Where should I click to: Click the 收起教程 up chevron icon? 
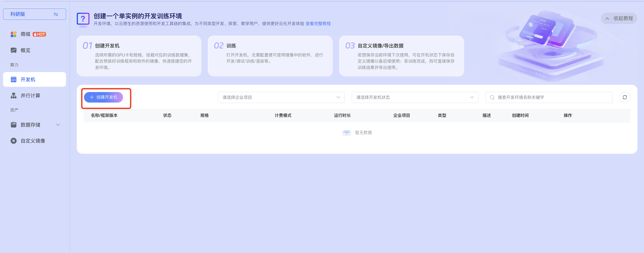pos(607,18)
